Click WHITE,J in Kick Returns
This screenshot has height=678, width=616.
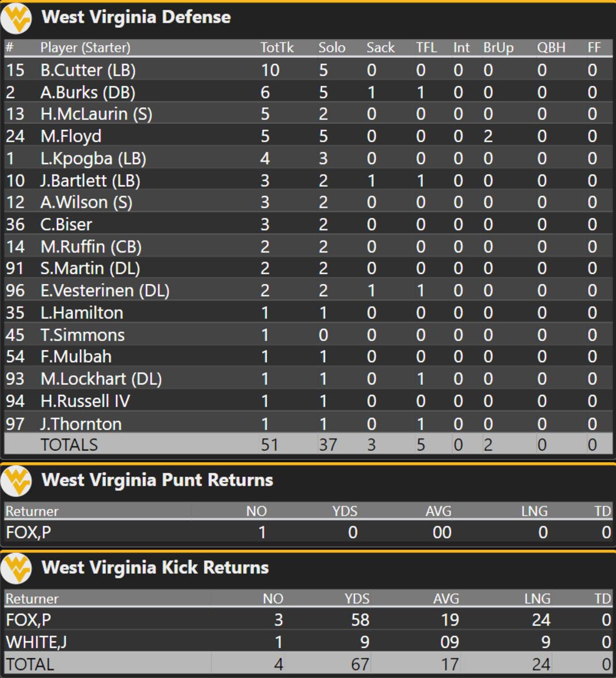point(36,642)
